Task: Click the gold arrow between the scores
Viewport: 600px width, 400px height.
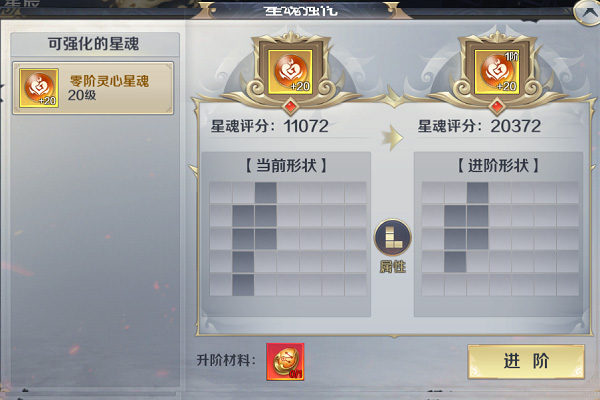Action: [x=392, y=137]
